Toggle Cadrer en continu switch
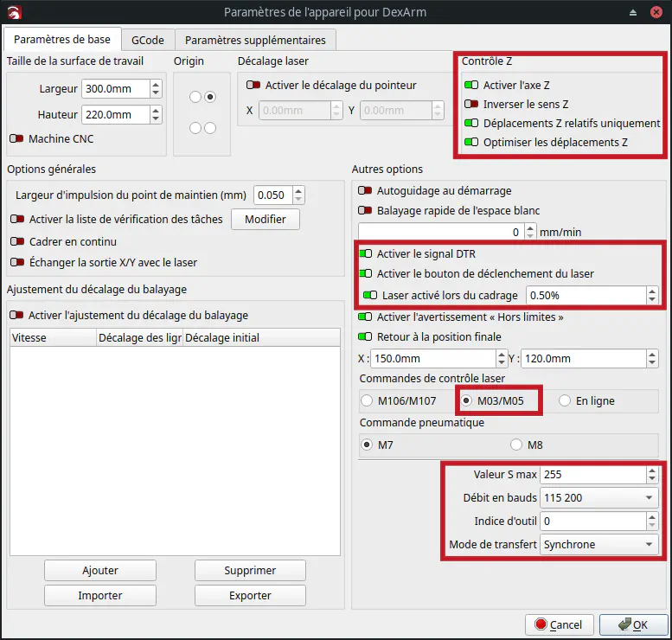Image resolution: width=672 pixels, height=640 pixels. click(x=17, y=241)
